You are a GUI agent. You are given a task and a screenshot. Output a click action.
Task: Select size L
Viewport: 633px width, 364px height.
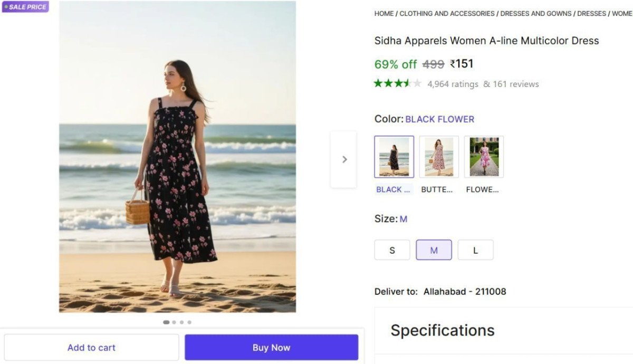click(x=475, y=250)
